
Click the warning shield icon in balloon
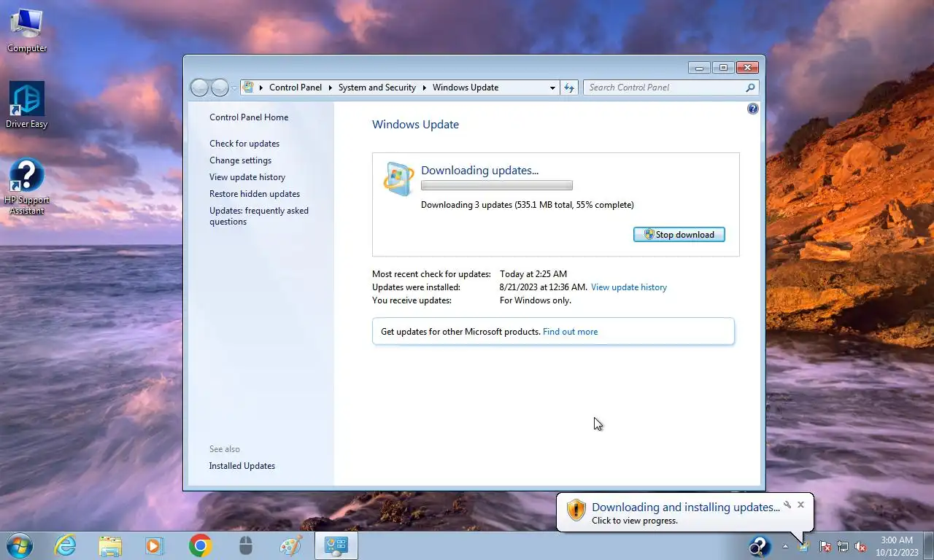pos(576,510)
